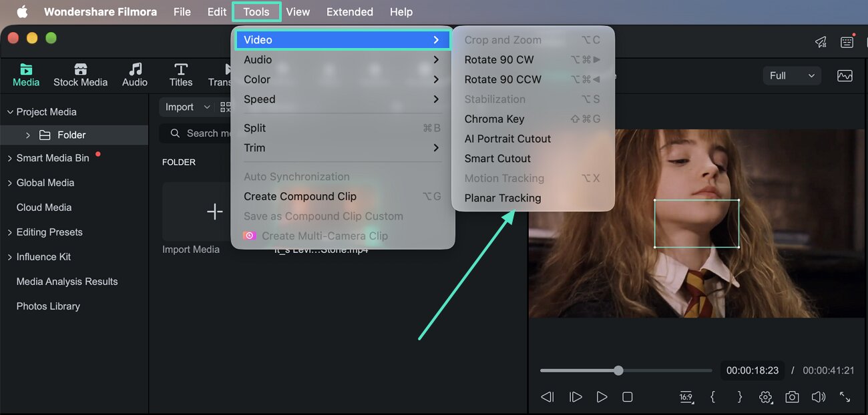Open Cloud Media
Screen dimensions: 868x415
tap(44, 207)
